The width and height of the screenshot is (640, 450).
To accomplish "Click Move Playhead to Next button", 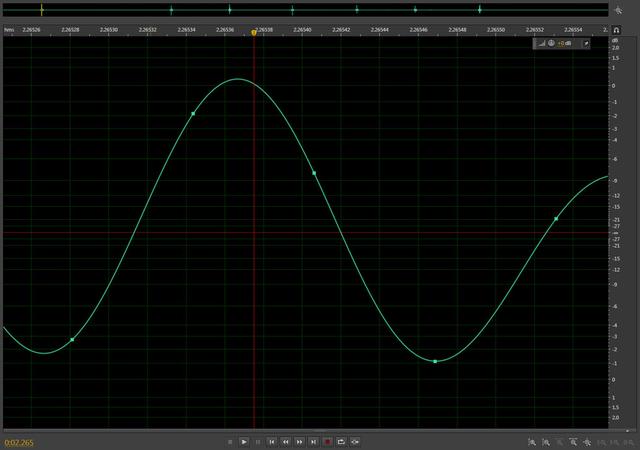I will tap(313, 441).
